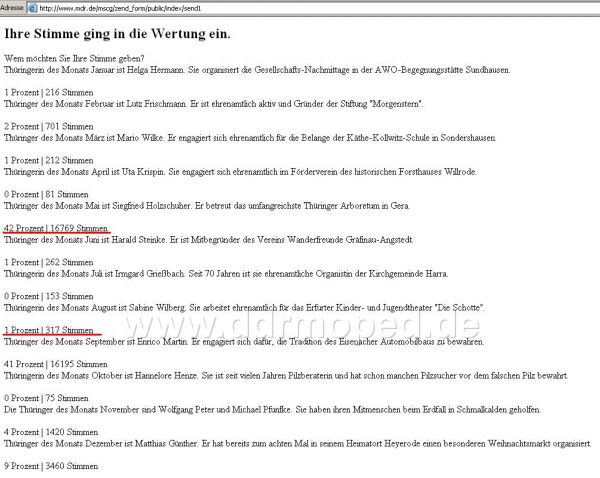Viewport: 600px width, 478px height.
Task: Click the Februar entry about Lutz Frischmann
Action: point(214,104)
